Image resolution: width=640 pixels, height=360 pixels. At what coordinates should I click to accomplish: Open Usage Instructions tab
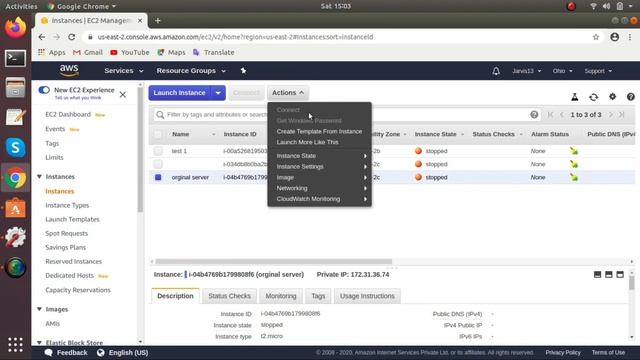pyautogui.click(x=367, y=296)
